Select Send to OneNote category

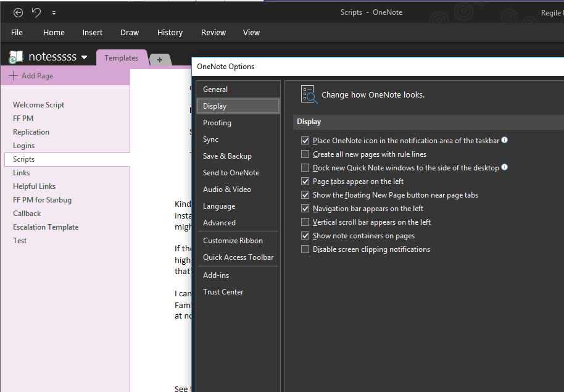click(x=238, y=173)
